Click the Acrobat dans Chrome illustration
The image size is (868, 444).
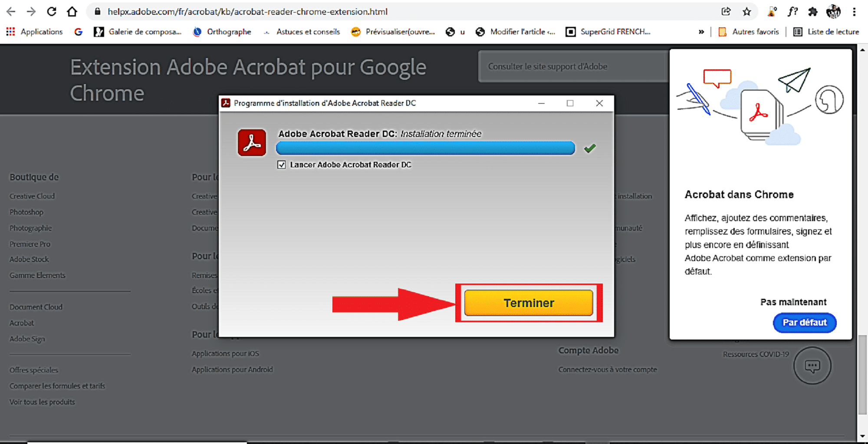click(x=760, y=106)
